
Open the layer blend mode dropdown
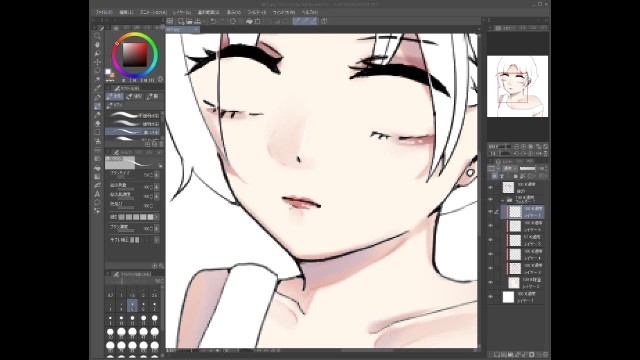coord(509,168)
